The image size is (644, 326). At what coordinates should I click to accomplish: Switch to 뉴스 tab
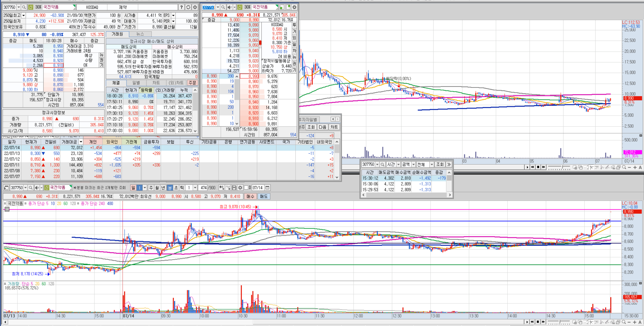click(140, 34)
